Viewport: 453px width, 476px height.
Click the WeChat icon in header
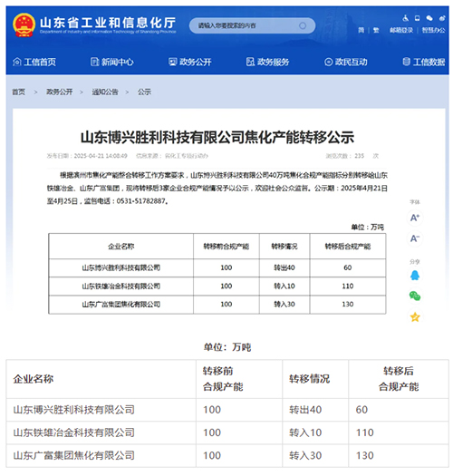pos(429,18)
